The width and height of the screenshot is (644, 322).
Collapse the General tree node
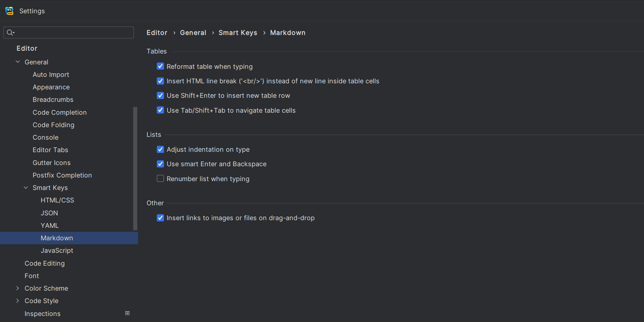pyautogui.click(x=18, y=62)
